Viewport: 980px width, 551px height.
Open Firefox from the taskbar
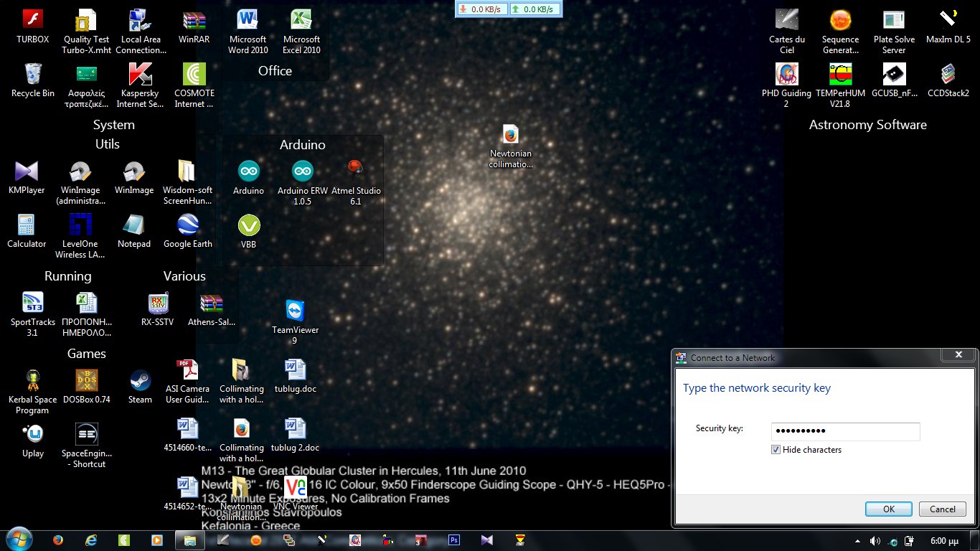point(59,540)
